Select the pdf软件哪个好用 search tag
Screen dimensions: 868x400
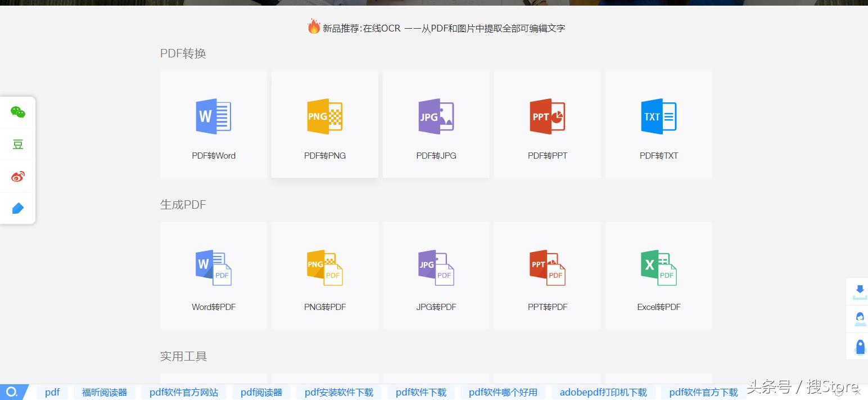[503, 392]
